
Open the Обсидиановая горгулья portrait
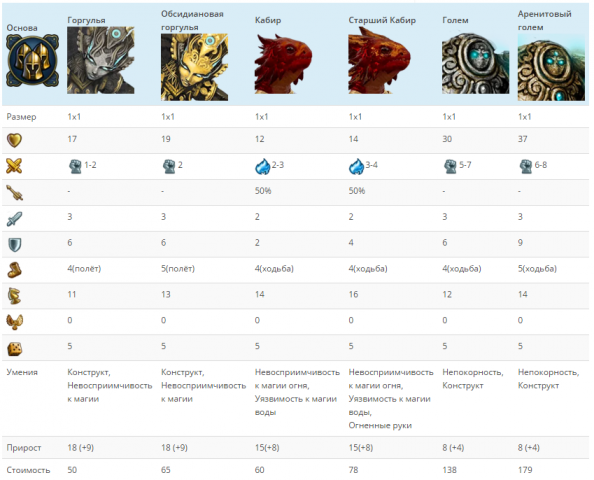pyautogui.click(x=194, y=67)
